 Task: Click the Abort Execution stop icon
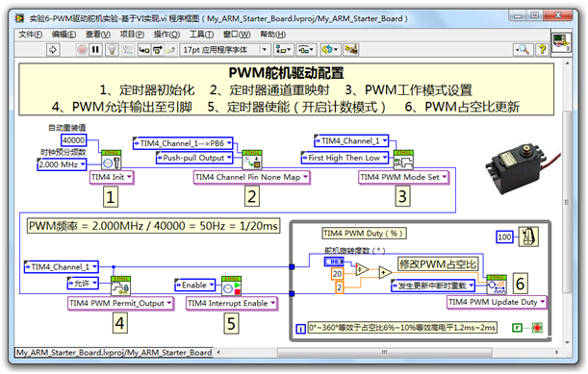click(82, 49)
